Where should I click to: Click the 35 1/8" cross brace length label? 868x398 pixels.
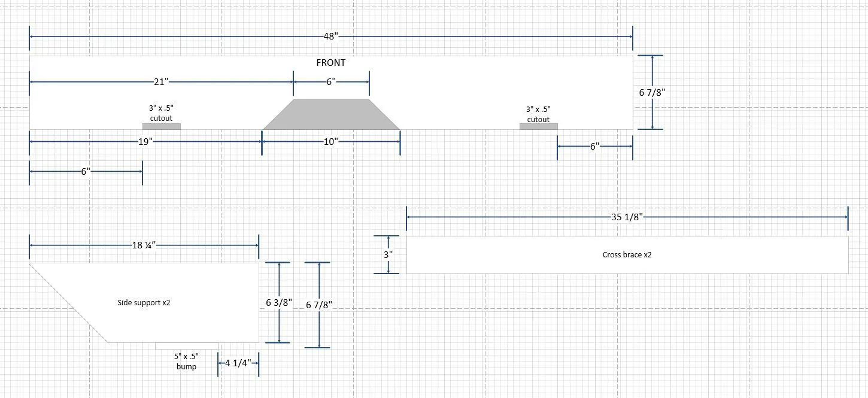pos(627,217)
